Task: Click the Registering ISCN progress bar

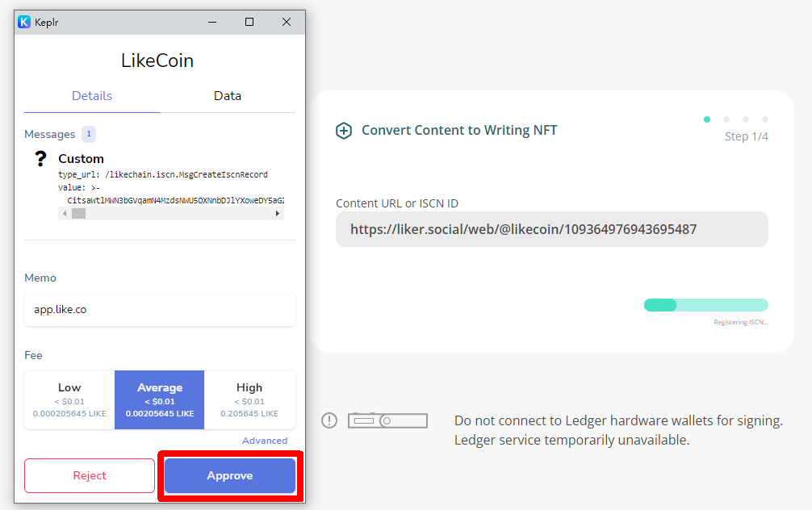Action: (x=705, y=305)
